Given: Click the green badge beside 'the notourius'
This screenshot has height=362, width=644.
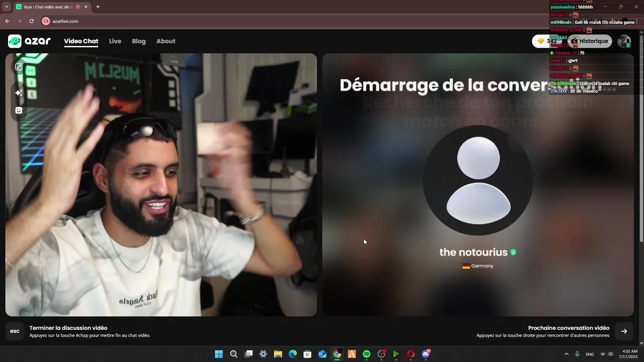Looking at the screenshot, I should pyautogui.click(x=513, y=252).
